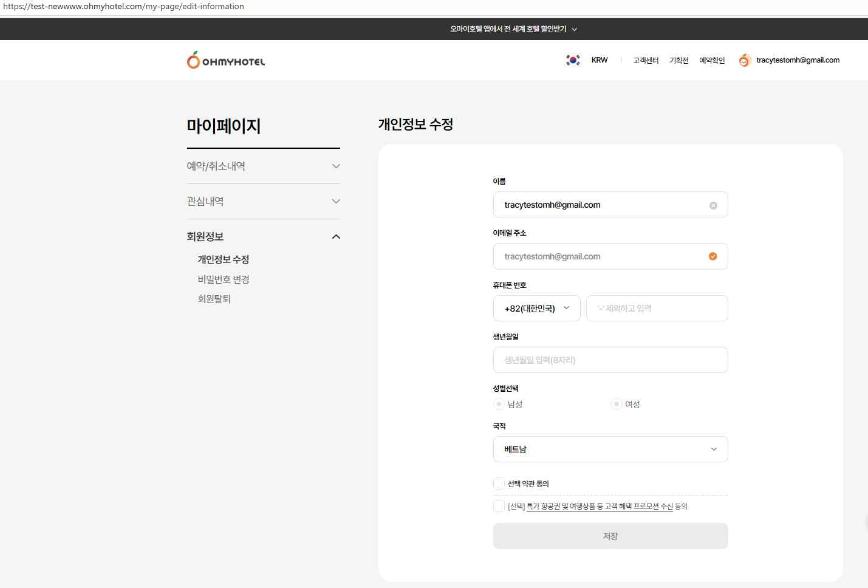The image size is (868, 588).
Task: Click the Korean flag language icon
Action: point(573,60)
